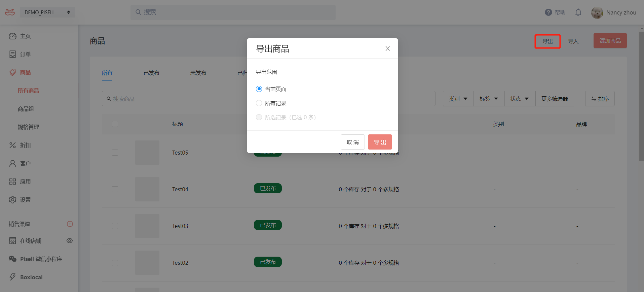644x292 pixels.
Task: Click the Nancy zhou avatar
Action: point(597,13)
